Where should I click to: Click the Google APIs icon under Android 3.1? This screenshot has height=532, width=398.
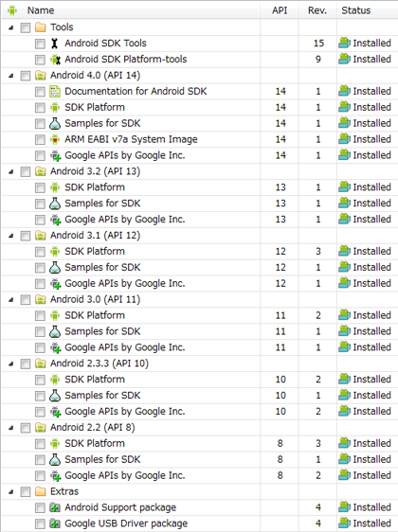click(55, 283)
